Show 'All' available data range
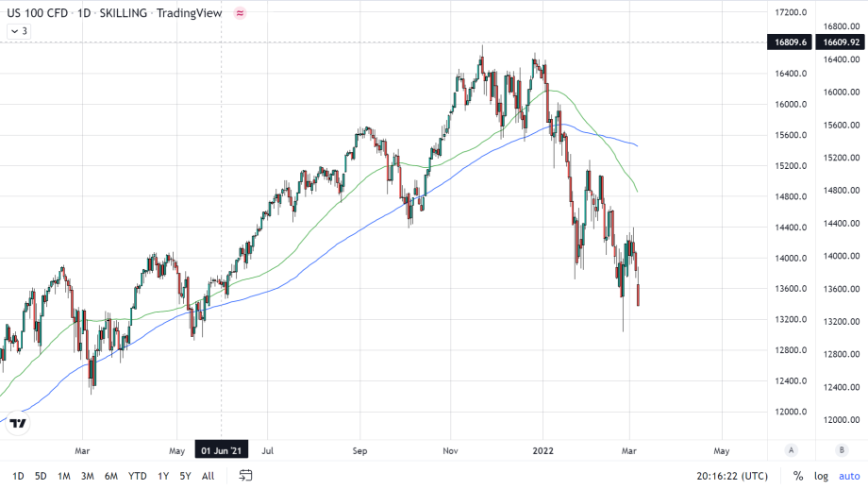 pos(208,476)
